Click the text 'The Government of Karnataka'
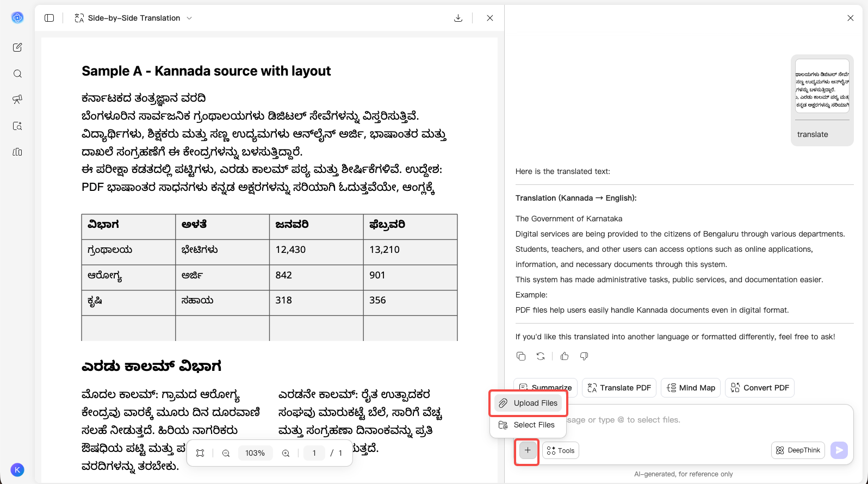 [x=569, y=219]
